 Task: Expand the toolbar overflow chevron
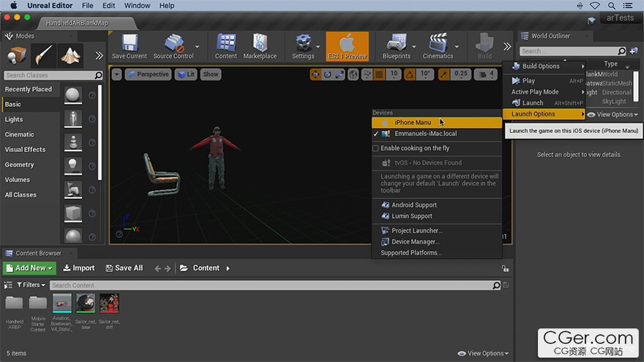(507, 46)
